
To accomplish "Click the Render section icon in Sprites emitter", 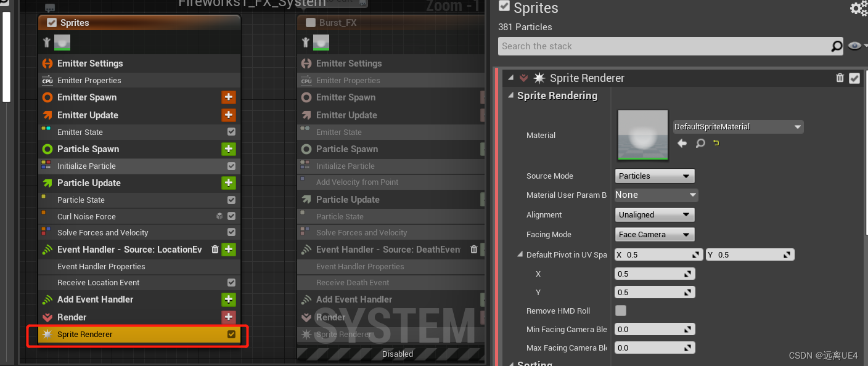I will click(47, 317).
